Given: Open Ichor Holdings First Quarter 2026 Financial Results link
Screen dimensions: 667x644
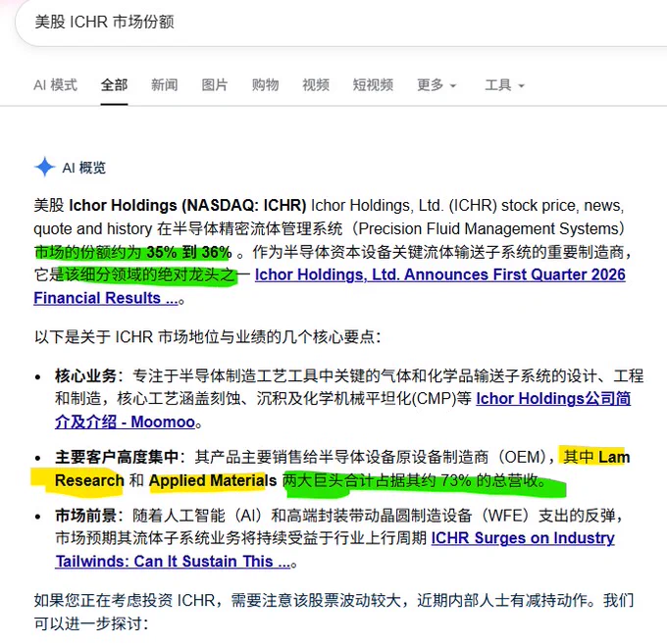Looking at the screenshot, I should pos(330,286).
